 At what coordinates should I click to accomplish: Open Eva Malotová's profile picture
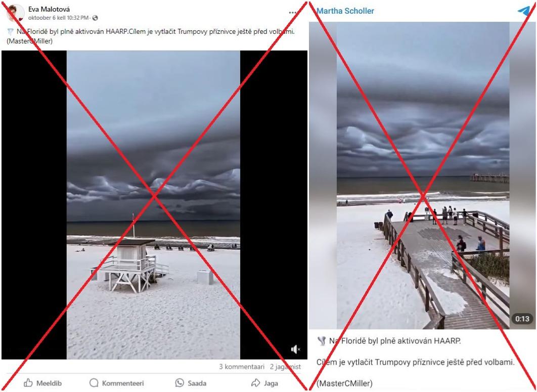[x=15, y=13]
